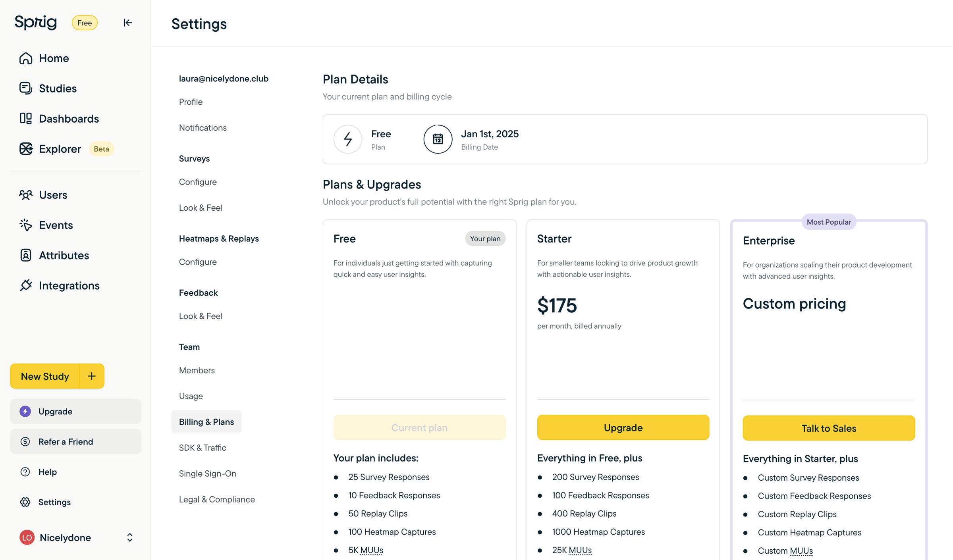Click the calendar Billing Date icon
Viewport: 953px width, 560px height.
[x=438, y=139]
